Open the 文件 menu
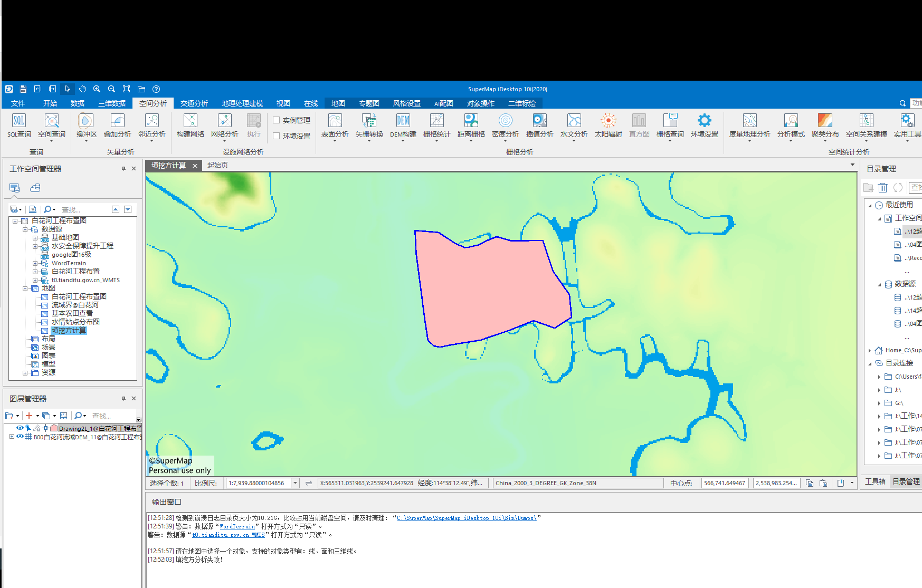 18,103
